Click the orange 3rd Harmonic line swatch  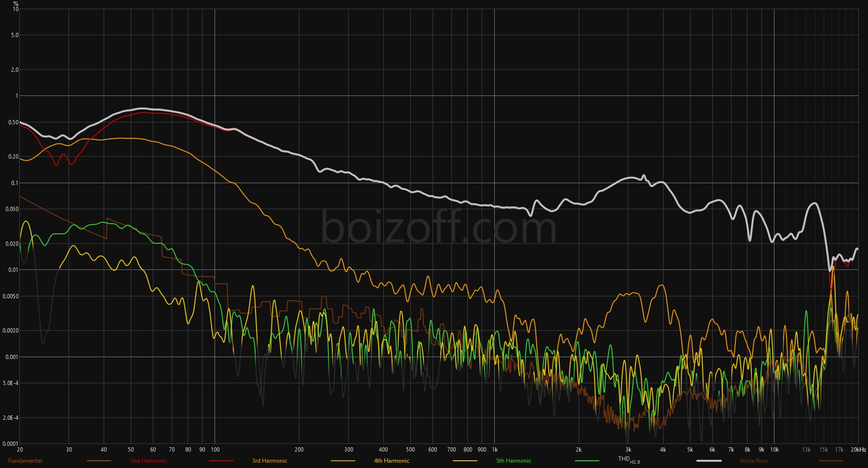click(343, 461)
